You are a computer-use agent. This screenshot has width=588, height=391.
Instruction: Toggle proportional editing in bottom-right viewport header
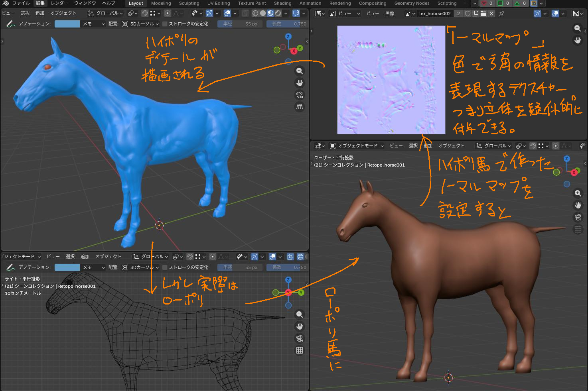[x=556, y=146]
